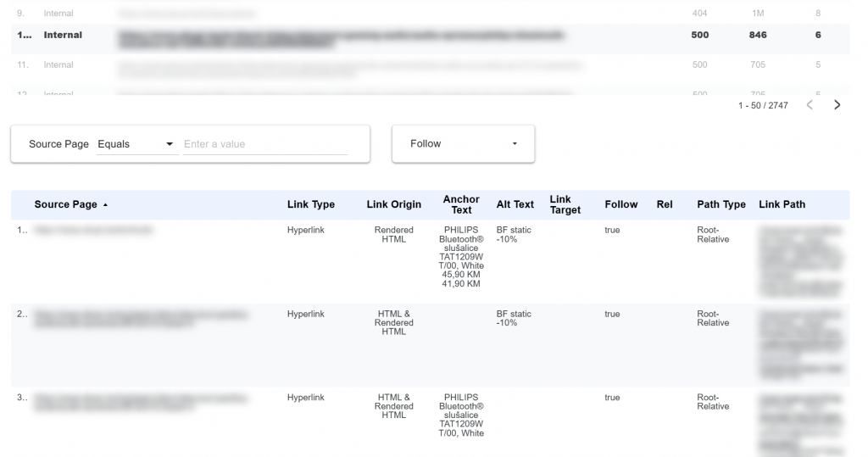Image resolution: width=868 pixels, height=457 pixels.
Task: Go to previous page of results
Action: pyautogui.click(x=810, y=105)
